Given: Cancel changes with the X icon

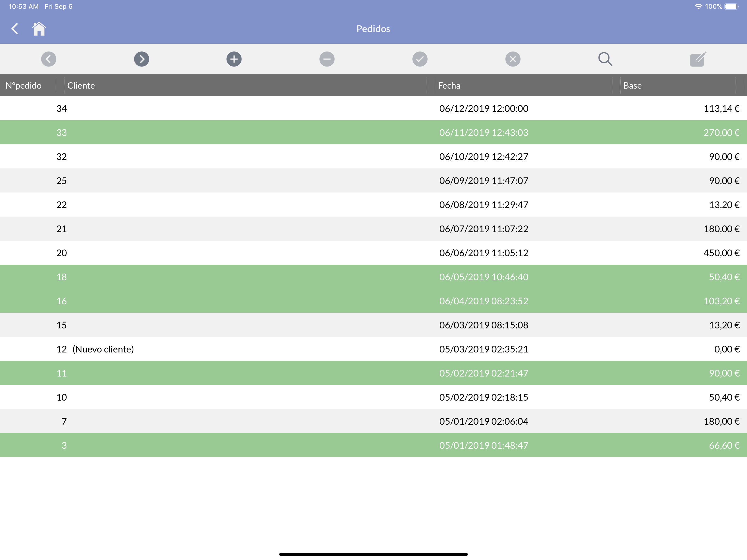Looking at the screenshot, I should 513,59.
